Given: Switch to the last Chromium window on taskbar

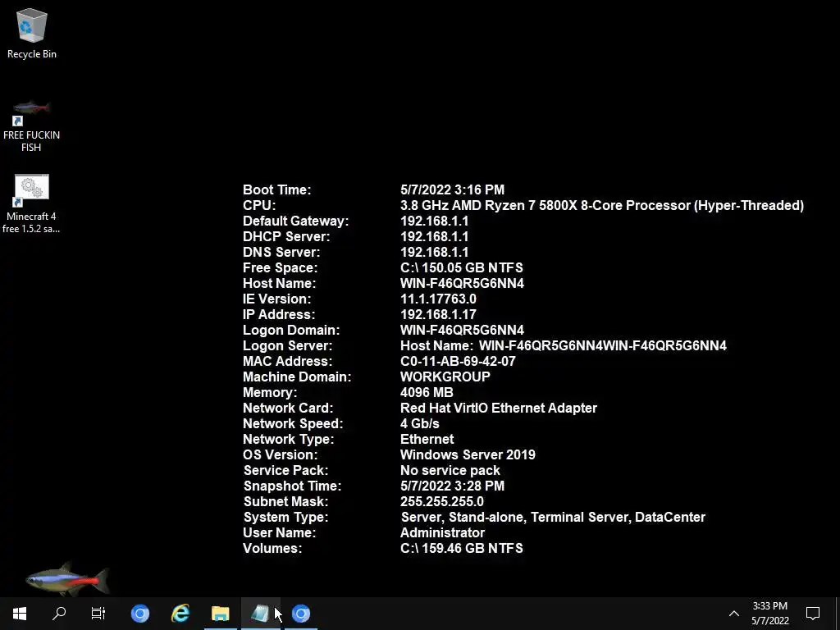Looking at the screenshot, I should coord(301,614).
